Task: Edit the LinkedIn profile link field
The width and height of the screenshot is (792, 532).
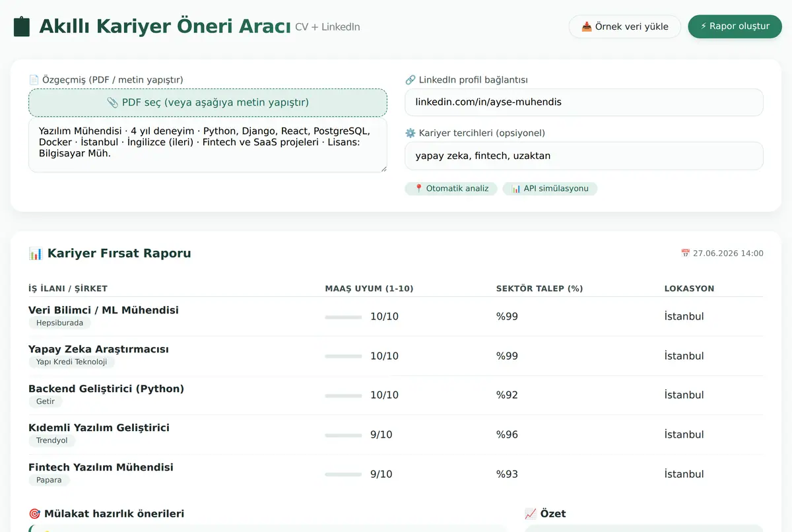Action: 584,102
